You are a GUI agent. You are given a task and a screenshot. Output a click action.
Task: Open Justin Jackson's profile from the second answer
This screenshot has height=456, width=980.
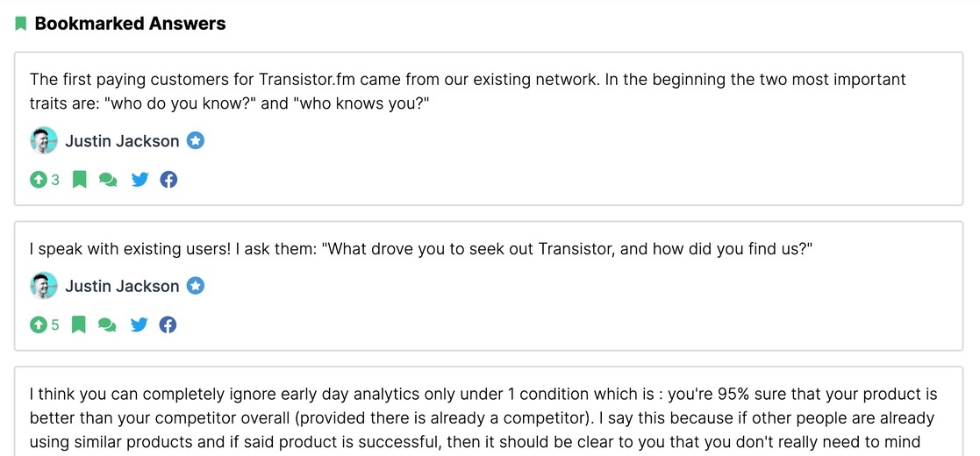[122, 286]
